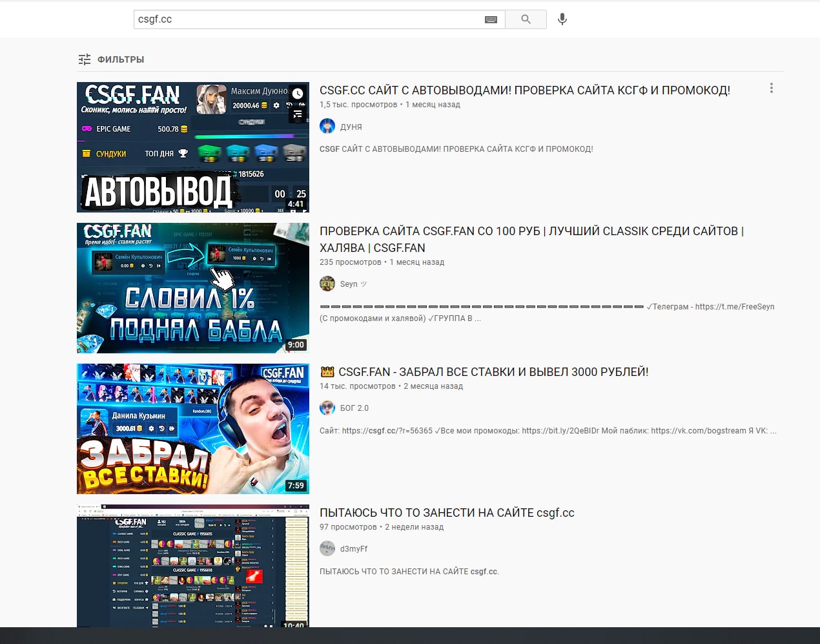Open title ПРОВЕРКА САЙТА CSGF.FAN СО 100 РУБ
820x644 pixels.
click(532, 240)
